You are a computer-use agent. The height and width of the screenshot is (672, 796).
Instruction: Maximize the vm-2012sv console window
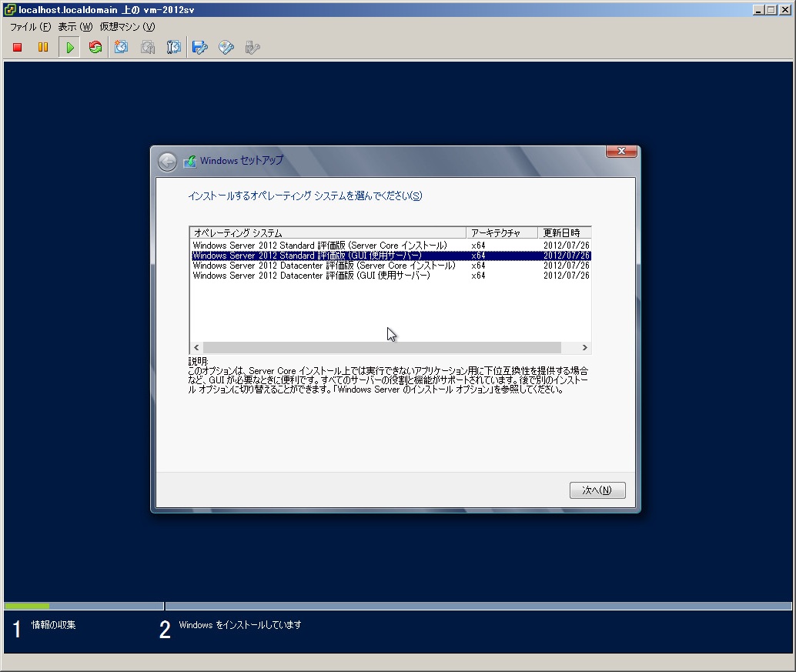click(x=771, y=10)
